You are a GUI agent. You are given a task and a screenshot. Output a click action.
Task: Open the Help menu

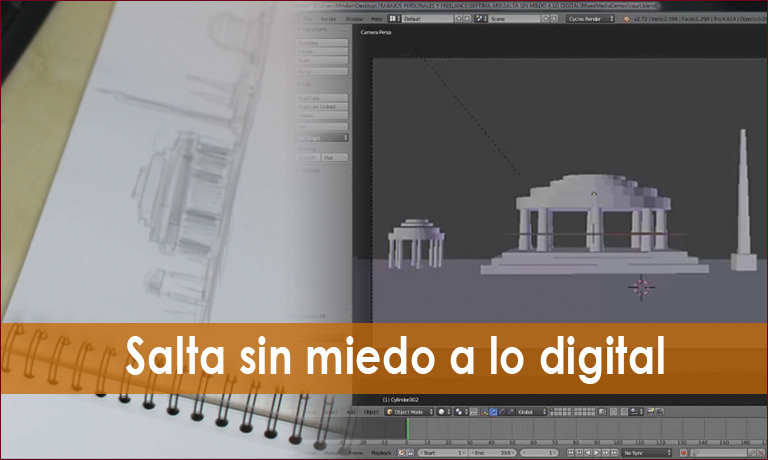[x=376, y=19]
